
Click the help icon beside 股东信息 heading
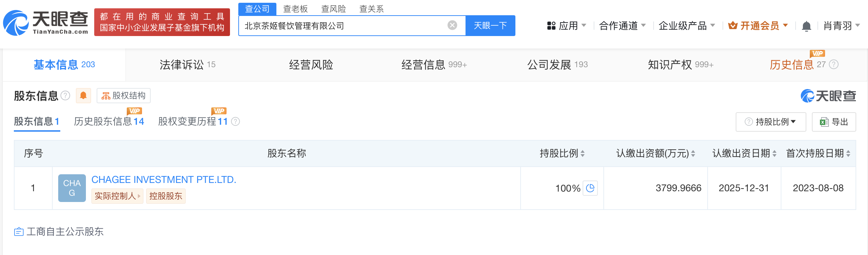(x=65, y=96)
